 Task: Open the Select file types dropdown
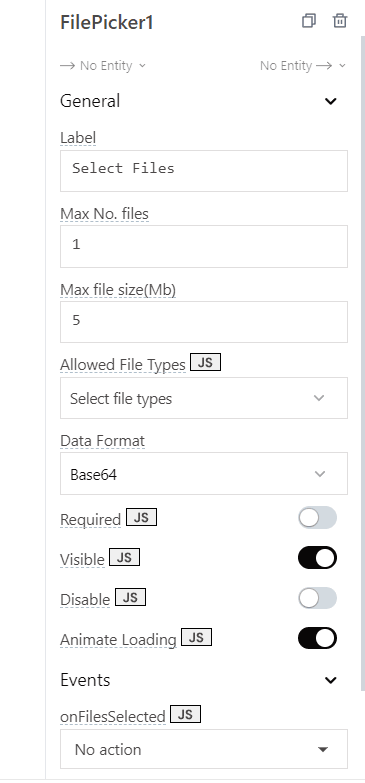[204, 398]
